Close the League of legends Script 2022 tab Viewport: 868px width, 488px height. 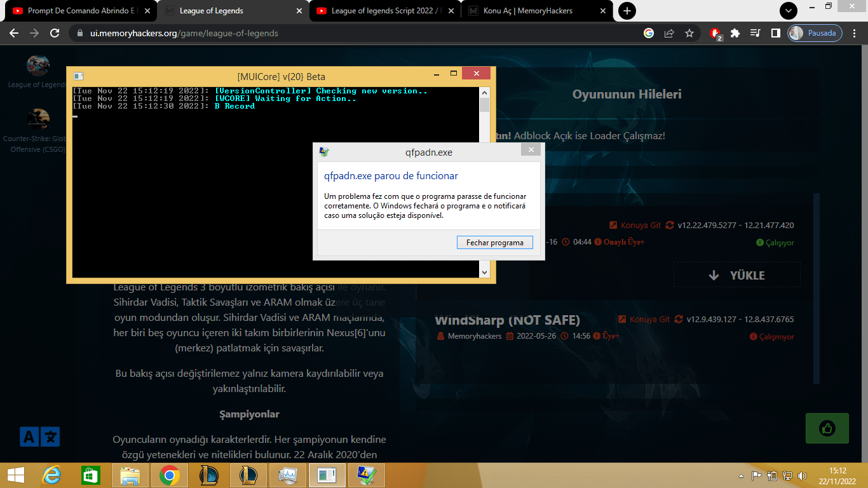451,11
